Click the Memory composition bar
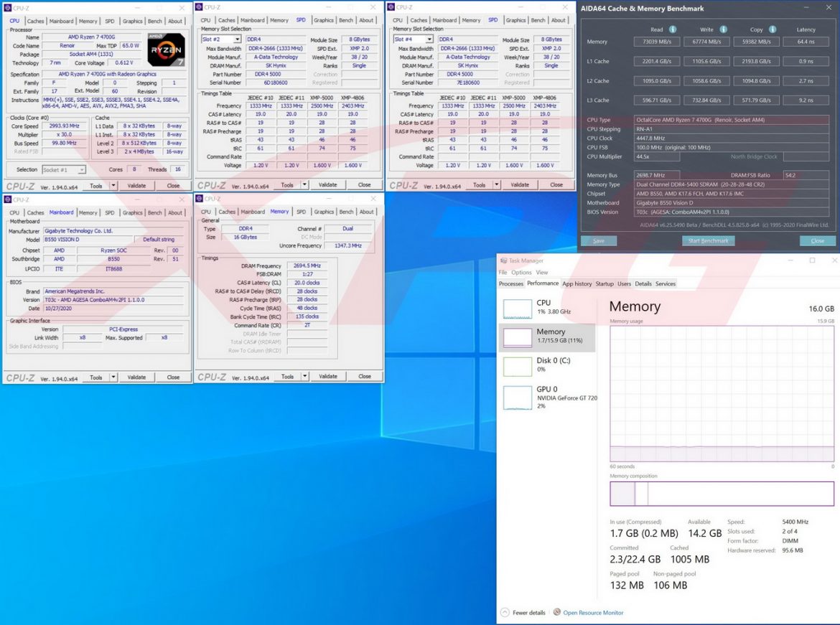Viewport: 840px width, 625px height. point(721,493)
